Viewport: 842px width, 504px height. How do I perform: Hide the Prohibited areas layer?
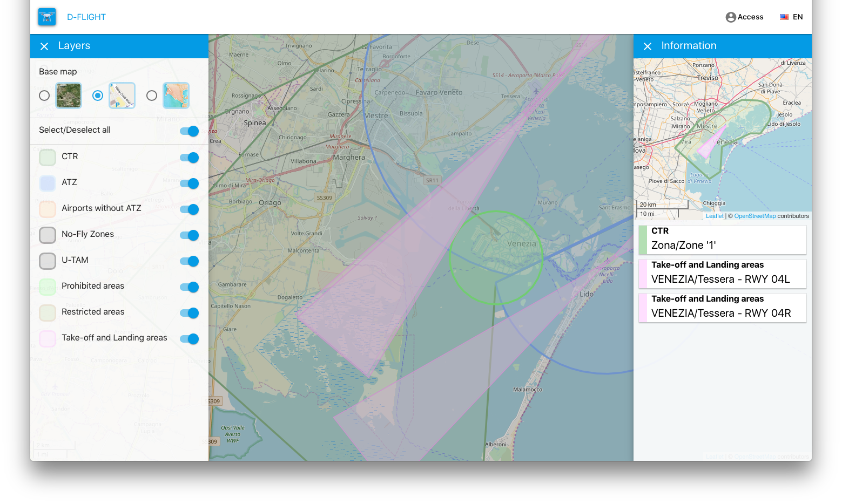tap(190, 287)
